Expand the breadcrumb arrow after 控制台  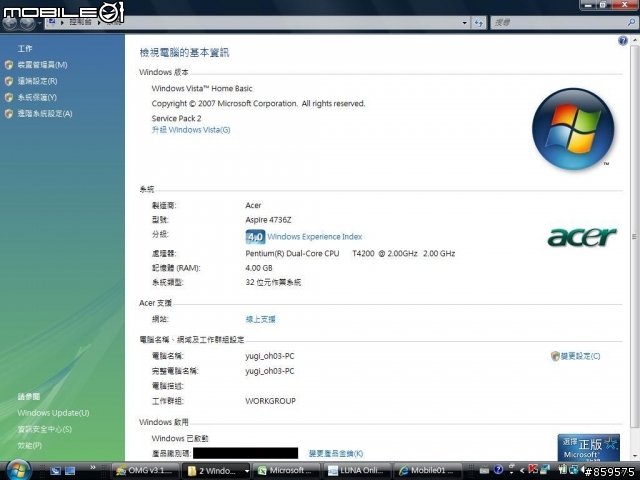(99, 22)
